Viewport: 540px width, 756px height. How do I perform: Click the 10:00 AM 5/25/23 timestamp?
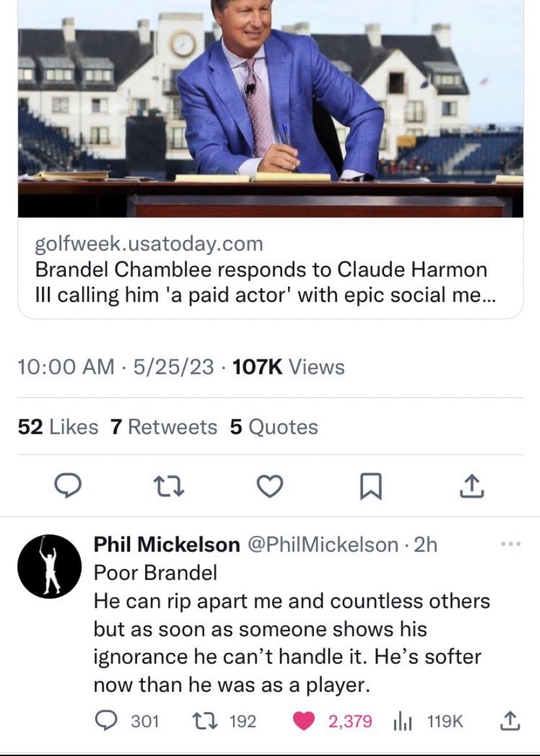click(117, 367)
